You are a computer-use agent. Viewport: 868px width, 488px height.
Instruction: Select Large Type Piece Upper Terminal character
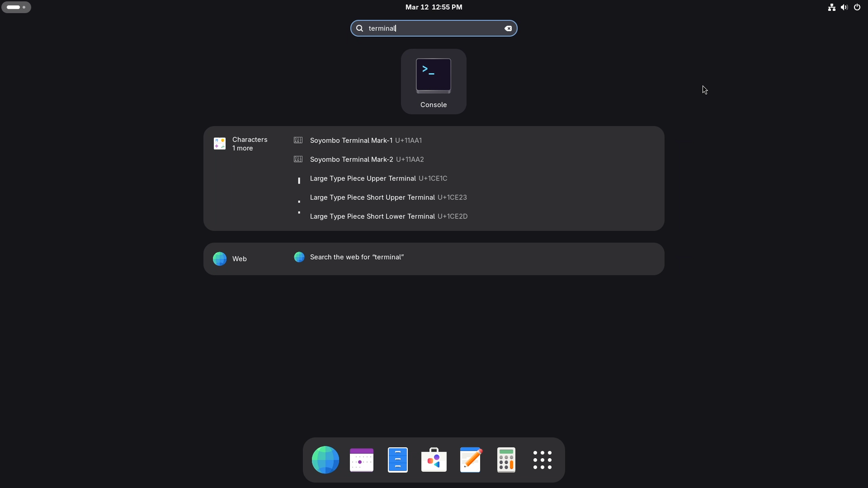click(x=378, y=178)
